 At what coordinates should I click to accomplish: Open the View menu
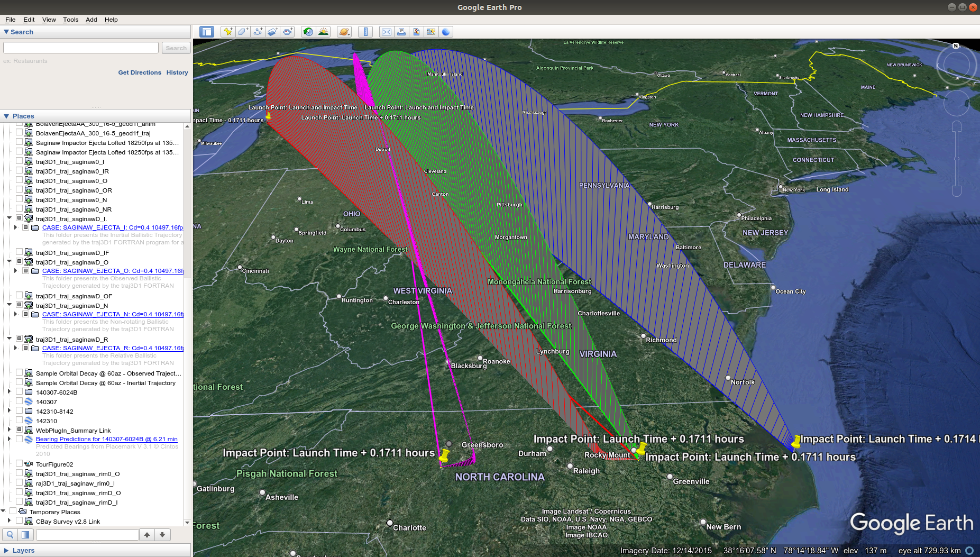click(49, 20)
